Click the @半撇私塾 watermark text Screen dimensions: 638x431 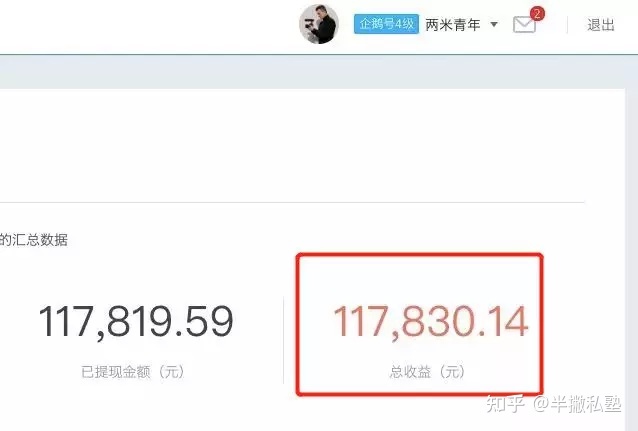coord(577,404)
